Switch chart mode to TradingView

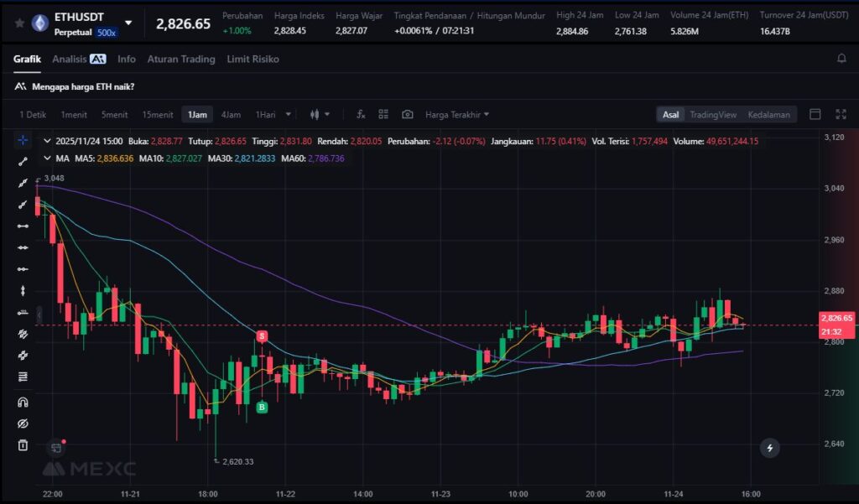tap(713, 115)
